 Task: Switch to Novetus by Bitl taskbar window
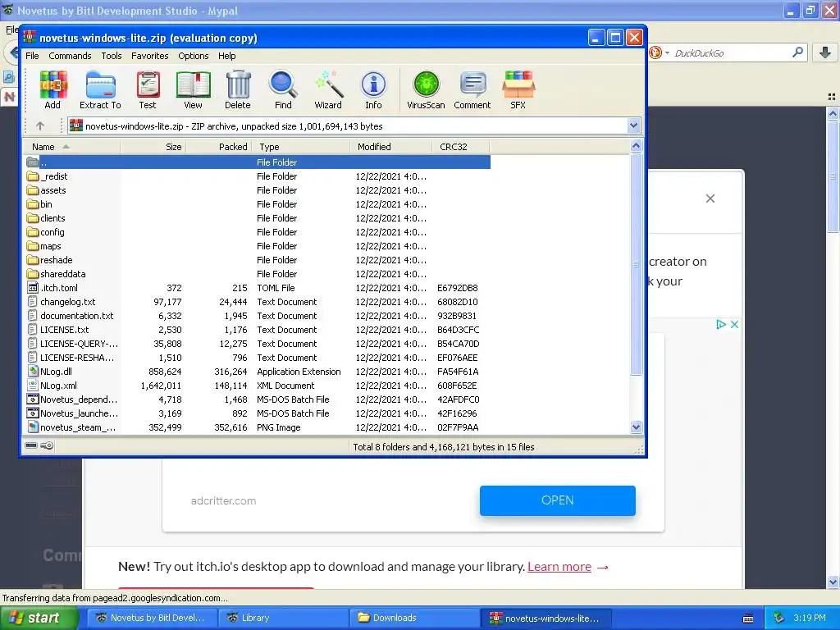tap(152, 618)
